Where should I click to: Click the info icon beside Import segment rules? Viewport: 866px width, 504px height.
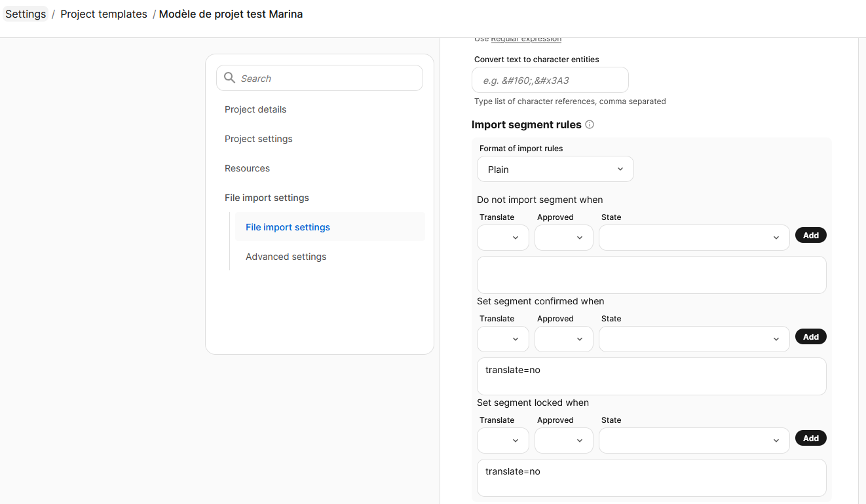pyautogui.click(x=590, y=124)
